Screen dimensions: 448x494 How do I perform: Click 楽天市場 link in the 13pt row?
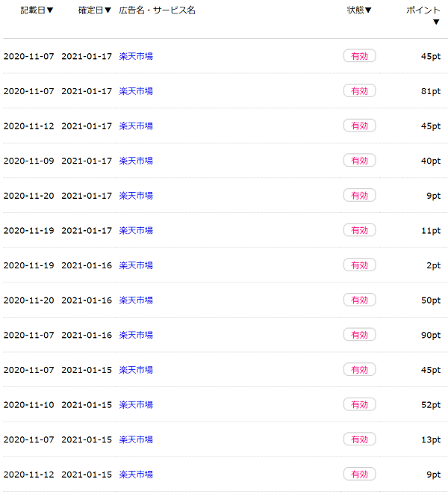[x=136, y=440]
